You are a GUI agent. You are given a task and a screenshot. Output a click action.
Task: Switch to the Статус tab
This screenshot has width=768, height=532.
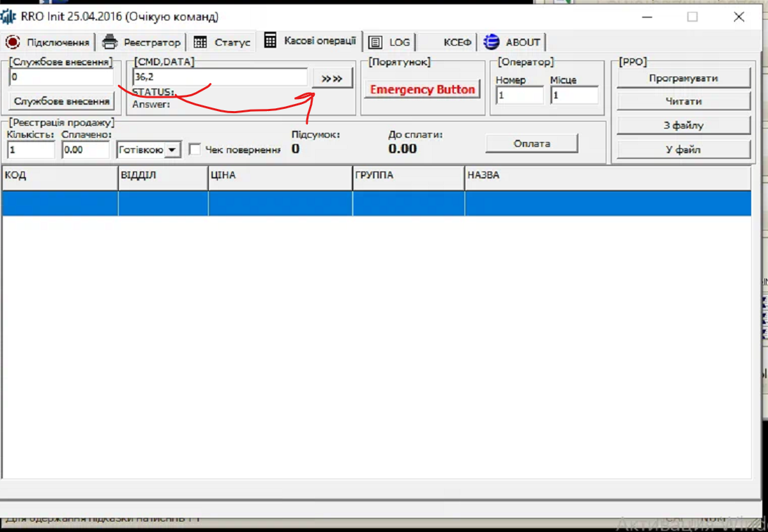[x=232, y=42]
